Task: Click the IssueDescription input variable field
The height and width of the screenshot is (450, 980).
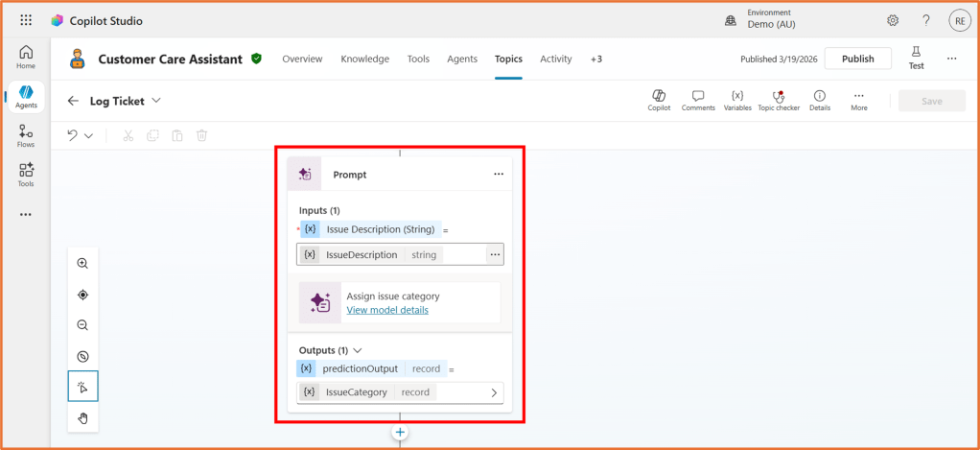Action: point(400,254)
